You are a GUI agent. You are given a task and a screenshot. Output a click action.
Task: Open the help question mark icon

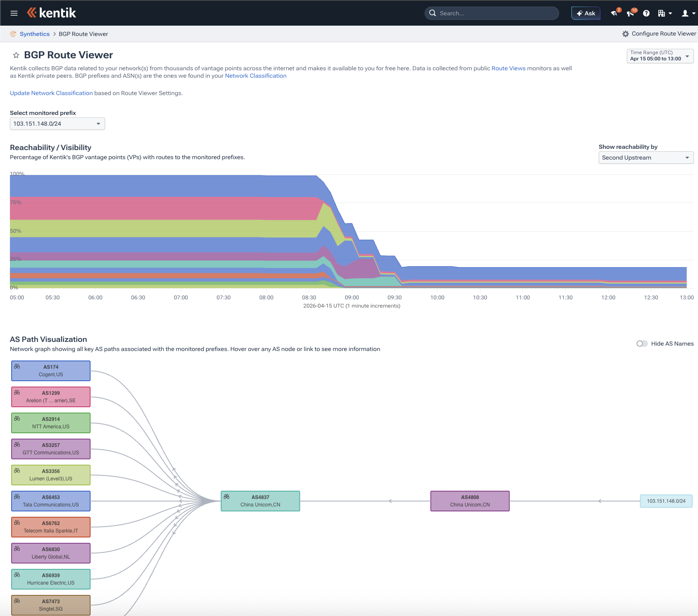point(646,13)
